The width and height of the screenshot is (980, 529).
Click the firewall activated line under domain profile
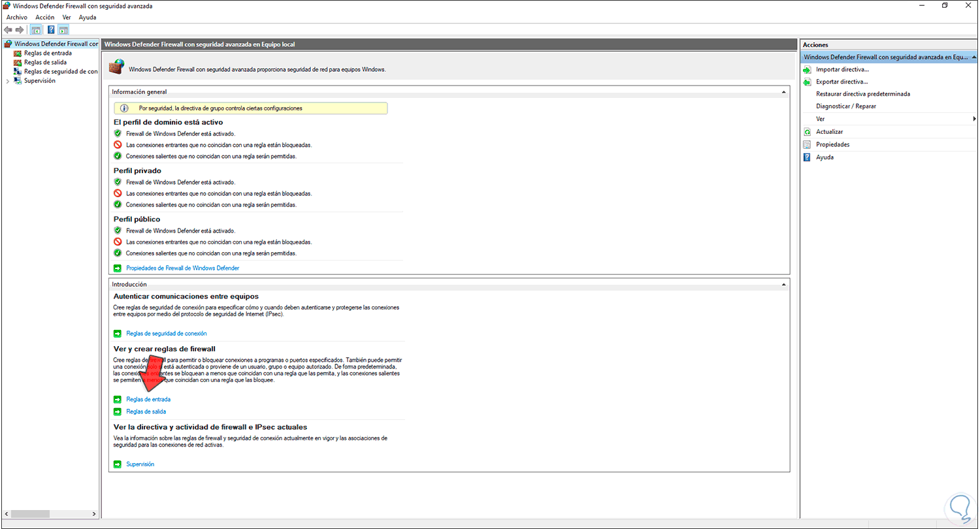tap(180, 133)
